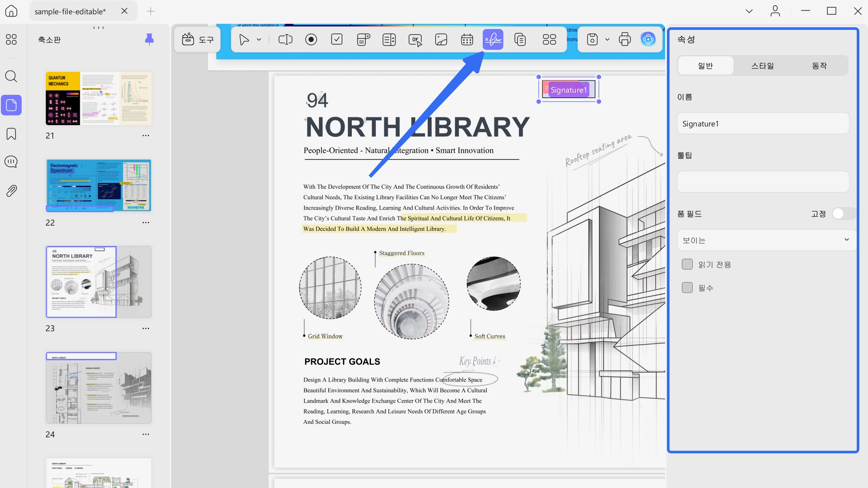
Task: Open the save options dropdown arrow
Action: tap(607, 39)
